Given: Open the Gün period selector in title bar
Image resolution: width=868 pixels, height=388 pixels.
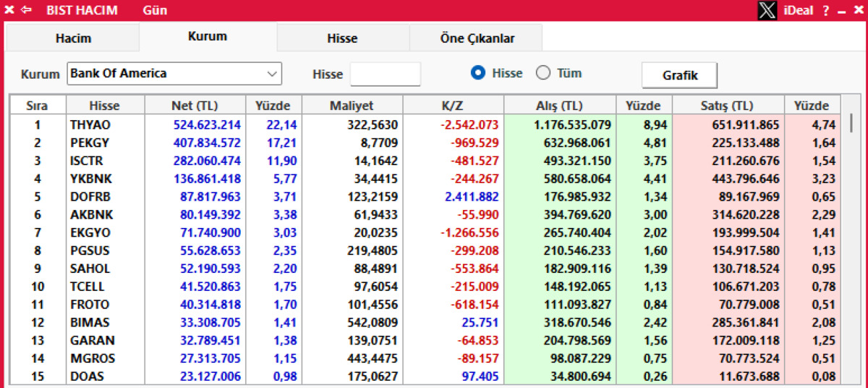Looking at the screenshot, I should point(155,11).
